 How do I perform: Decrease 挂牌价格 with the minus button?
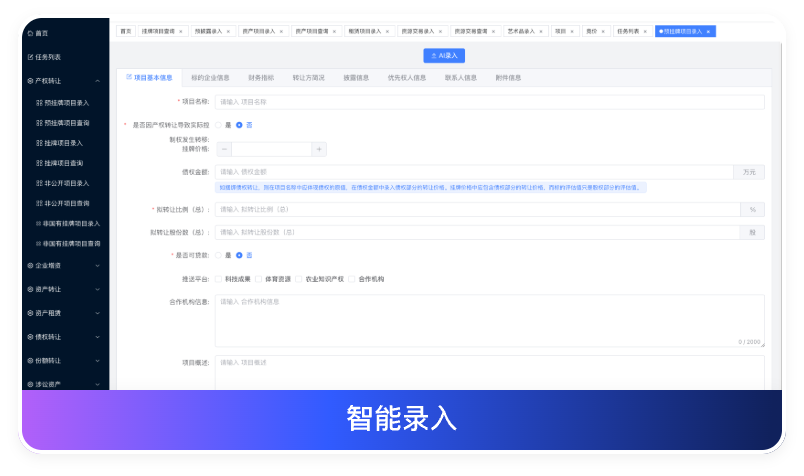click(223, 149)
